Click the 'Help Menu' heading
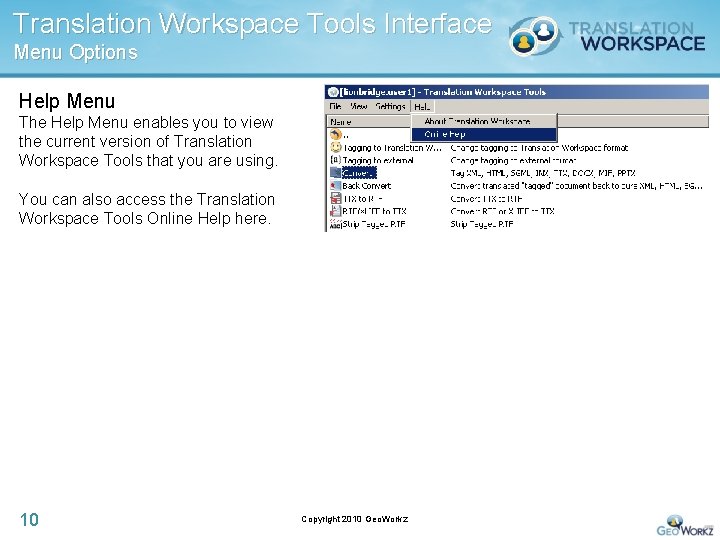 click(67, 101)
